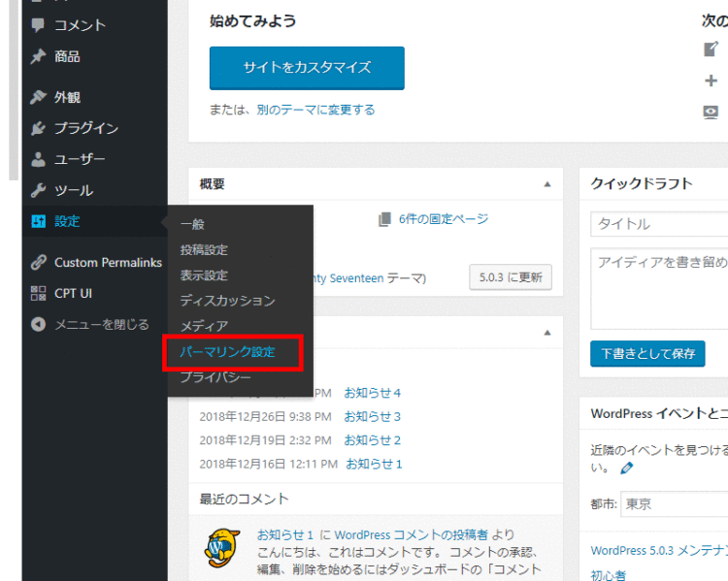Screen dimensions: 728x581
Task: Click the 5.0.3 に更新 button
Action: click(511, 277)
